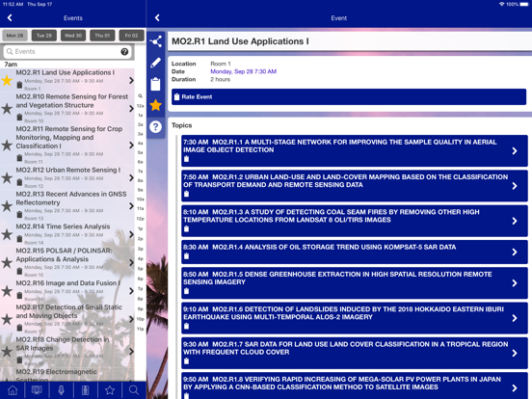
Task: Open the clipboard survey icon in sidebar
Action: pyautogui.click(x=156, y=84)
